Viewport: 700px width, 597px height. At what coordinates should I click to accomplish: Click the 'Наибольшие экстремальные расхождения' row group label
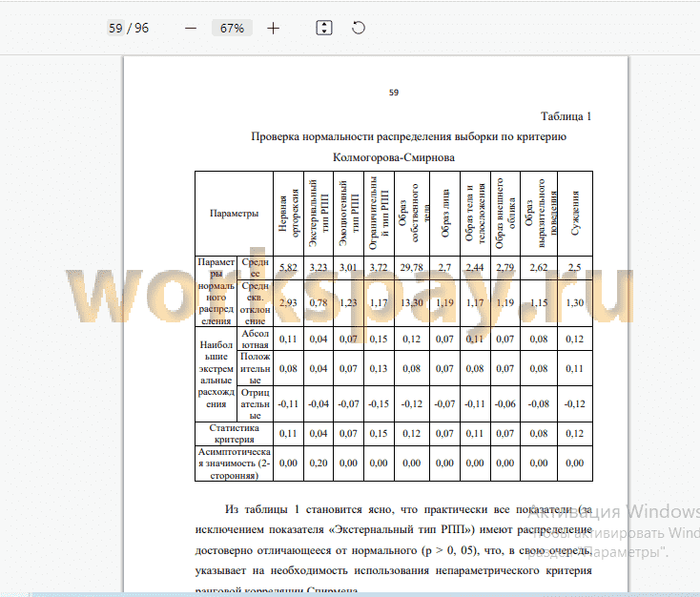pos(216,374)
